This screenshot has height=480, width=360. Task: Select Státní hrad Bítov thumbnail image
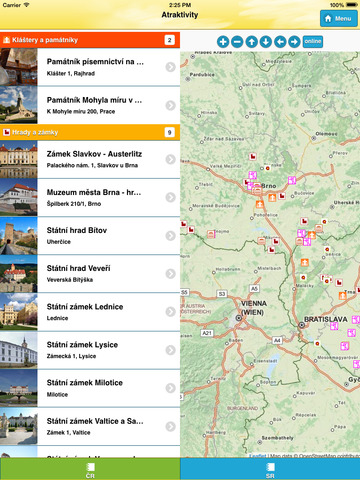[19, 236]
